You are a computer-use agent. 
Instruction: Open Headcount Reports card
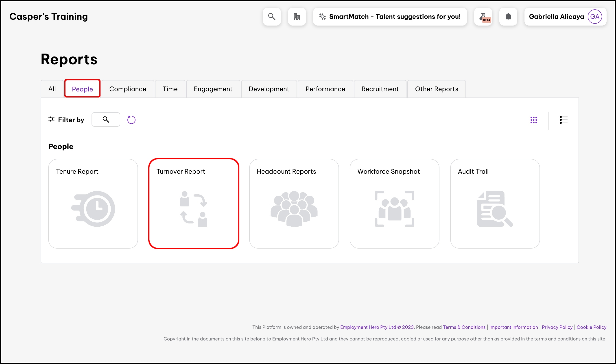point(294,204)
